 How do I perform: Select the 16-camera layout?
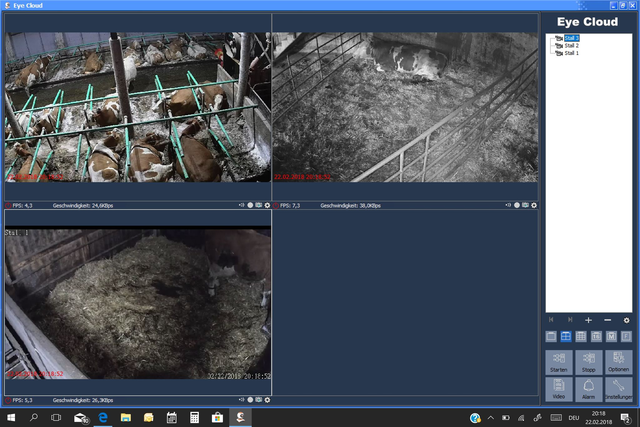pyautogui.click(x=596, y=337)
